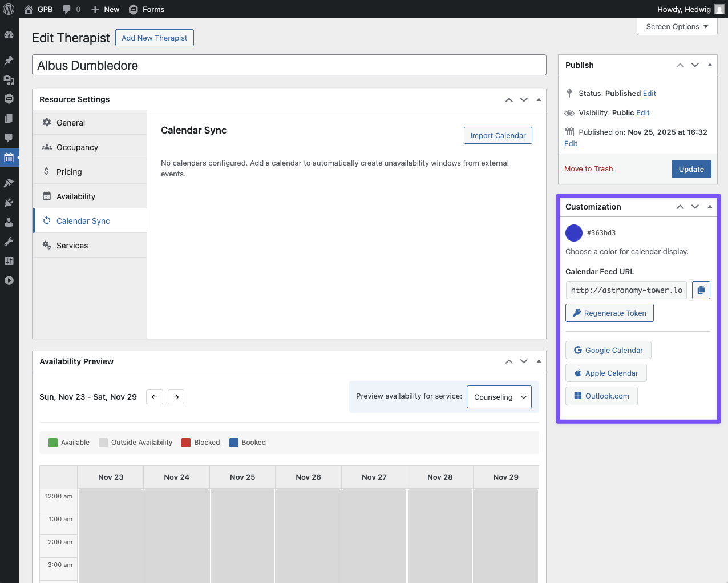Image resolution: width=728 pixels, height=583 pixels.
Task: Open the comments bubble in admin bar
Action: tap(71, 9)
